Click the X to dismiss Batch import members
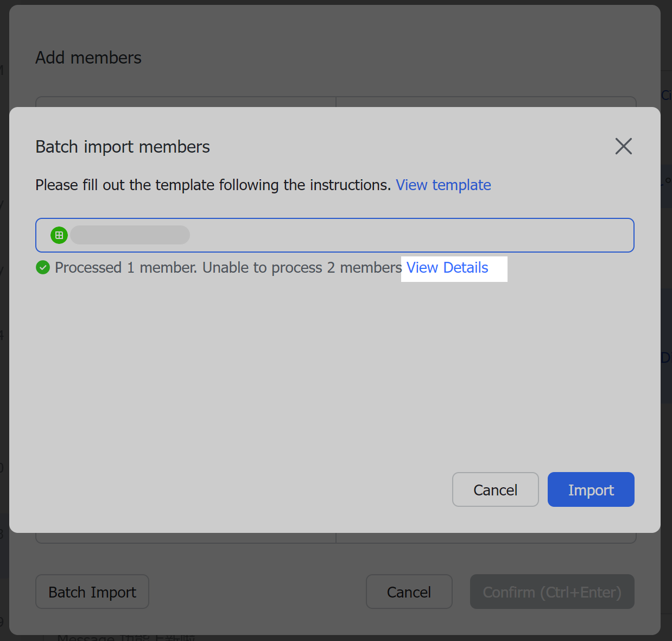 click(x=623, y=146)
